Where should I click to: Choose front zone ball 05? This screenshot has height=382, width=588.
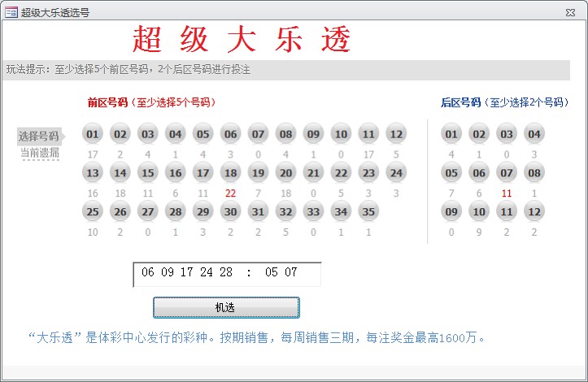pyautogui.click(x=203, y=133)
